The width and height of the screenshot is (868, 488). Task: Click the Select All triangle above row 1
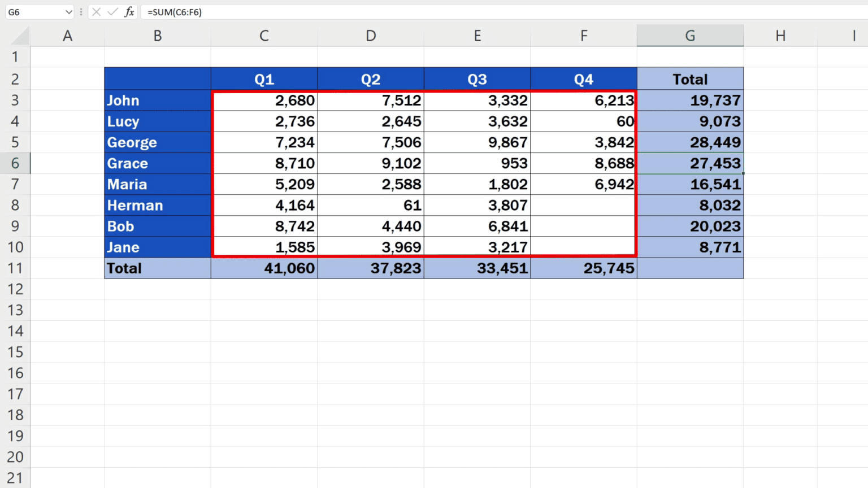[17, 35]
